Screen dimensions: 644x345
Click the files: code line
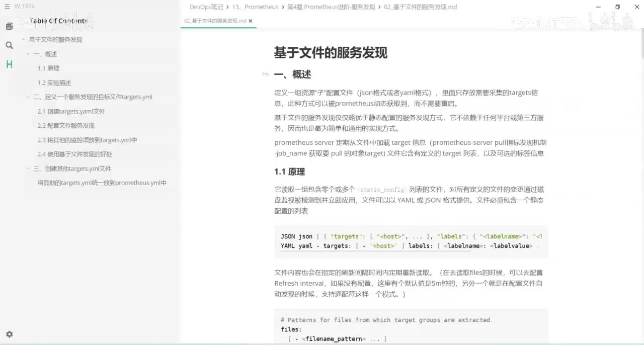pos(291,329)
